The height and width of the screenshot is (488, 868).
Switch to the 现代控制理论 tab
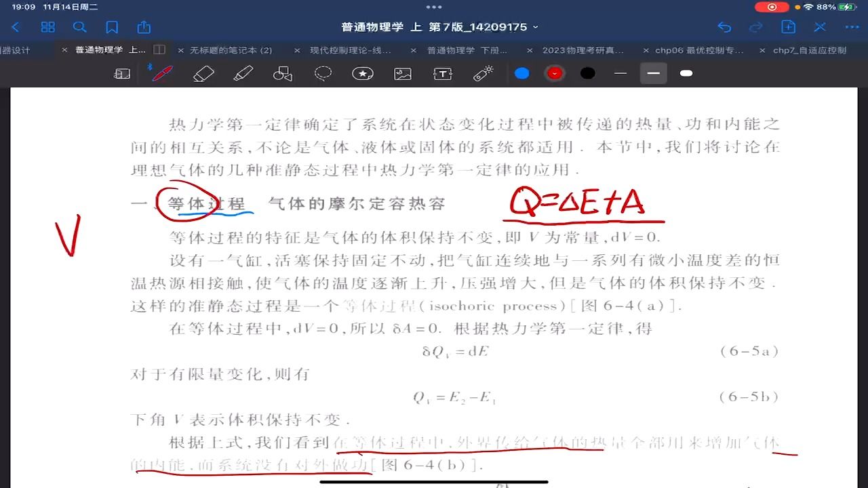point(351,50)
